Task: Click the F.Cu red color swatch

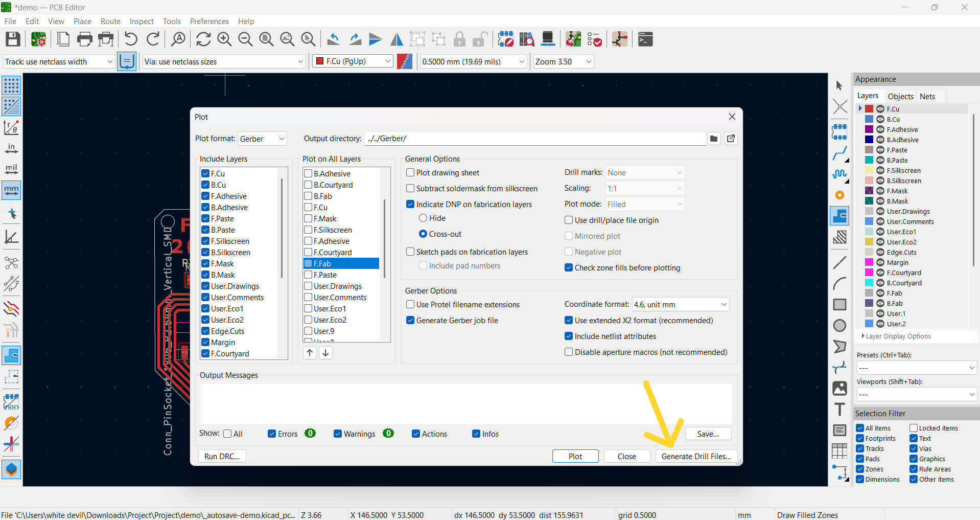Action: click(x=869, y=109)
